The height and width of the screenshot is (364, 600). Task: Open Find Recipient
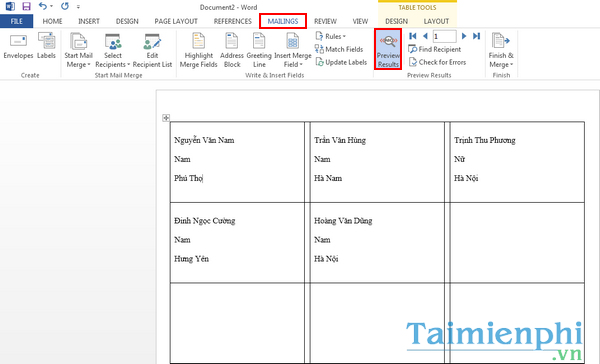[x=435, y=49]
